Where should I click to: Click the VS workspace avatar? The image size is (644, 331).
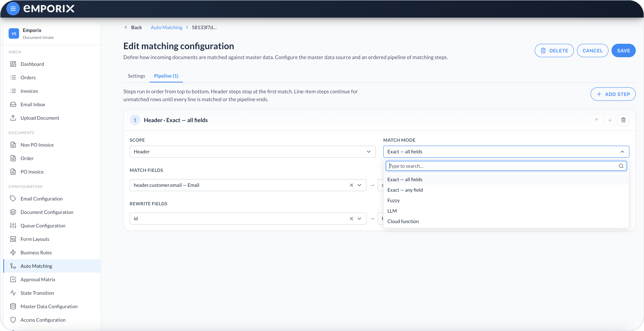pos(14,33)
